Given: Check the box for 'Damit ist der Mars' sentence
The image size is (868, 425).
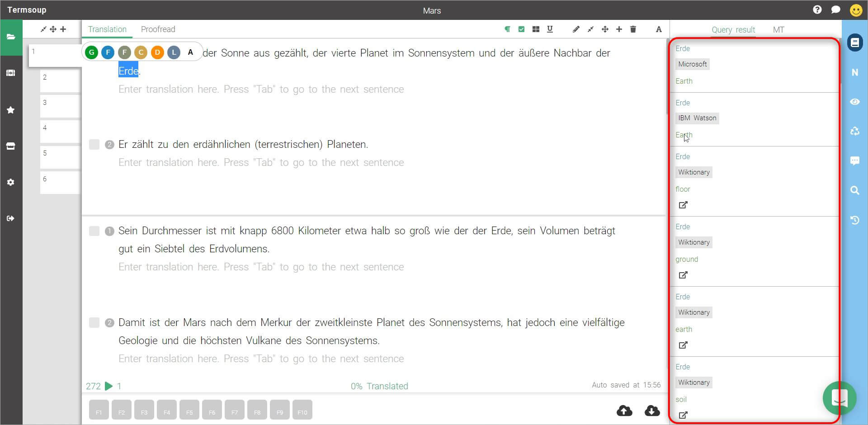Looking at the screenshot, I should point(94,323).
